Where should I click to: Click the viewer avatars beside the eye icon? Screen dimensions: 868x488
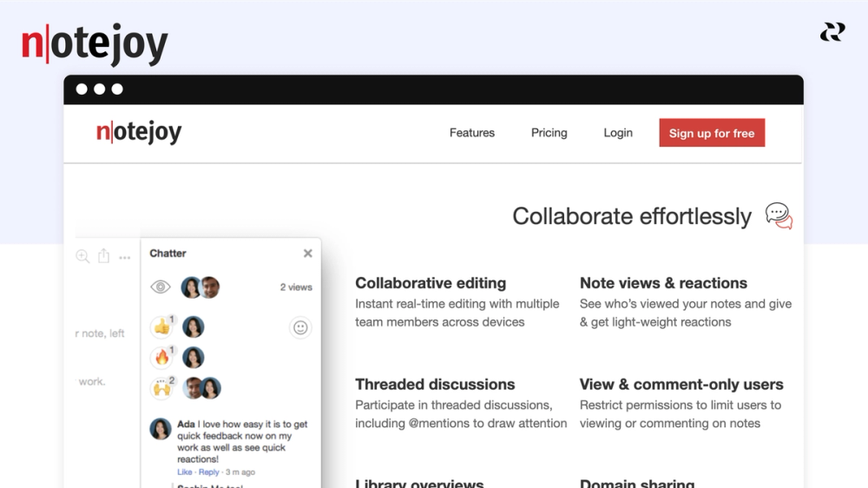(201, 287)
